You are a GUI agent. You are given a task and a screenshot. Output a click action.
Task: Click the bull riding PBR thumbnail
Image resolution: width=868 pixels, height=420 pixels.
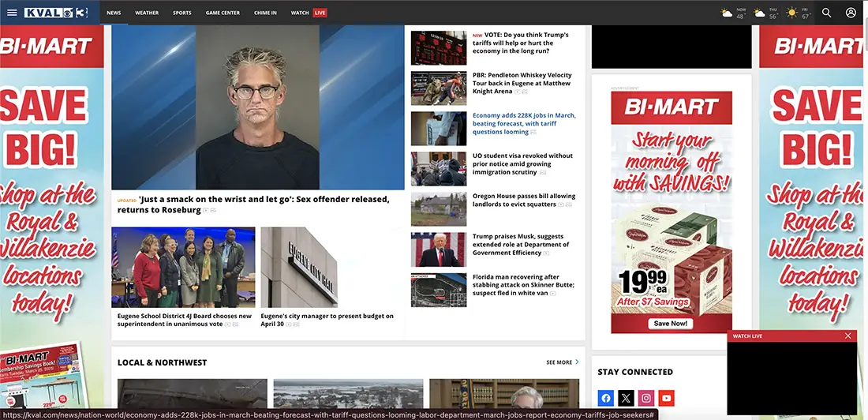point(439,88)
